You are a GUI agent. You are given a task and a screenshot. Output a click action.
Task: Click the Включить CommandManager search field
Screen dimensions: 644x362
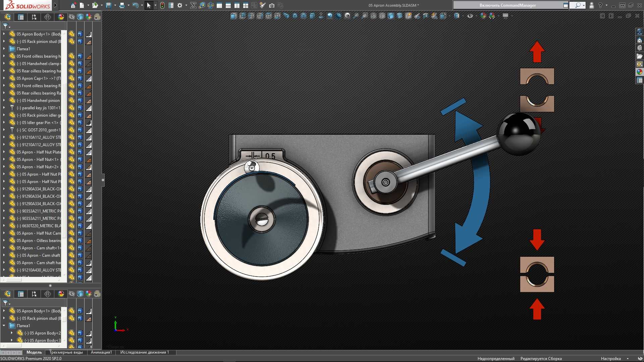(507, 5)
